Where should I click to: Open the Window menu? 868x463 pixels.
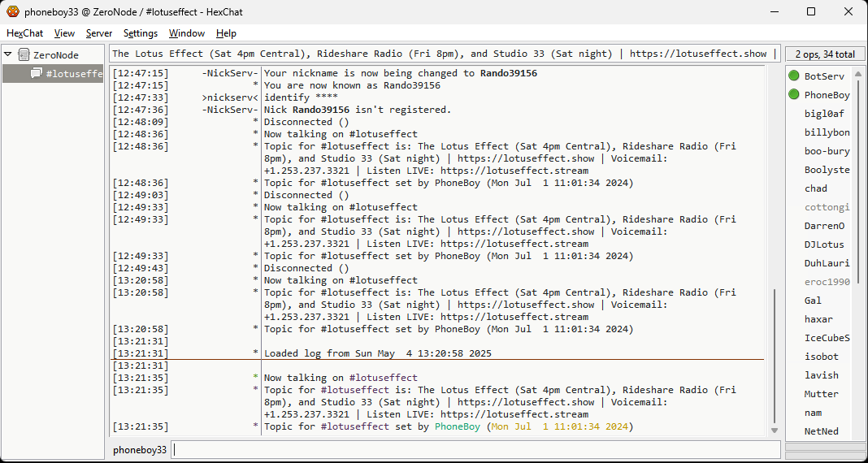(x=187, y=33)
